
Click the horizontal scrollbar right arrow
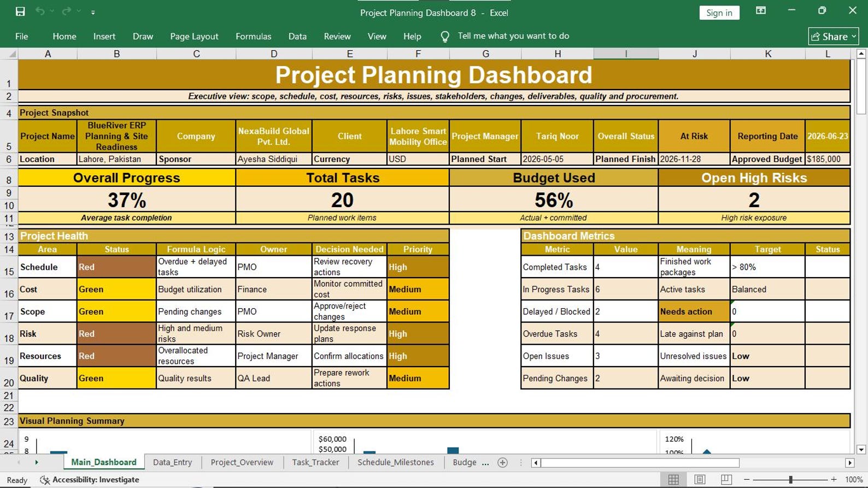pos(849,463)
